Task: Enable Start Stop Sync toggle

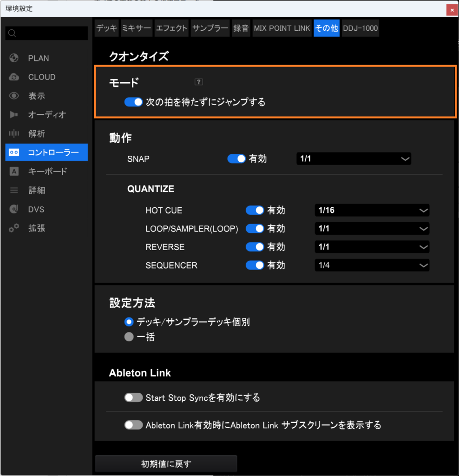Action: pos(133,398)
